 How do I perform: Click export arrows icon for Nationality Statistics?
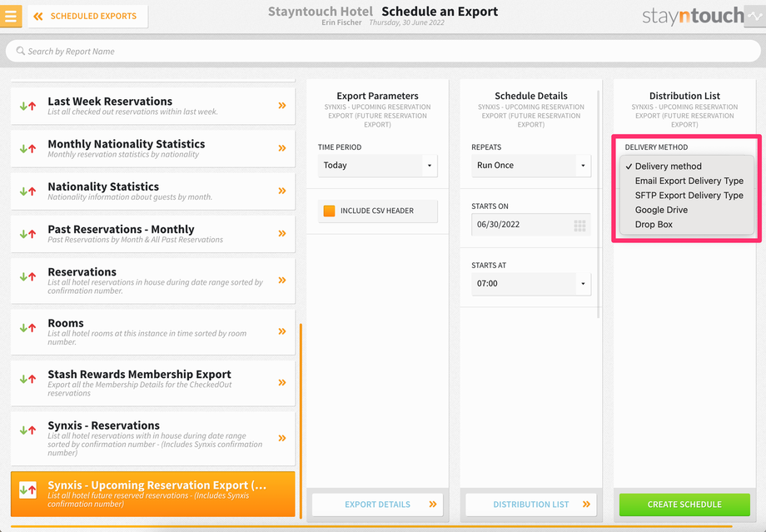pyautogui.click(x=27, y=191)
